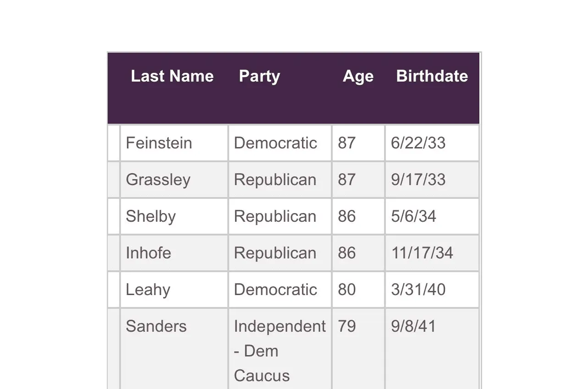Select the Sanders last name cell
This screenshot has width=588, height=389.
pos(156,326)
